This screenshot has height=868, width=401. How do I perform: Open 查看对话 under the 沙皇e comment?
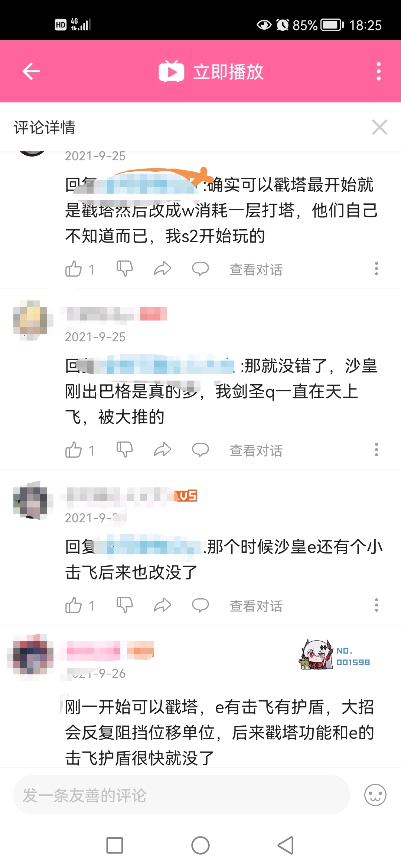point(256,606)
